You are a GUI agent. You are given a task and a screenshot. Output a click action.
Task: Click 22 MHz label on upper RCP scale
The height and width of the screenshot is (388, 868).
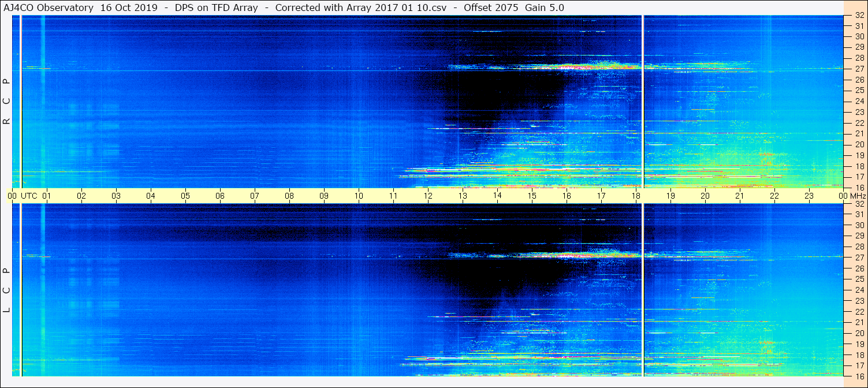point(859,123)
